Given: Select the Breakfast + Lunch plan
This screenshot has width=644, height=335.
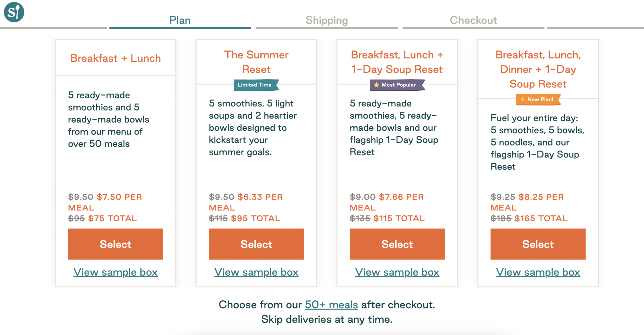Looking at the screenshot, I should click(115, 244).
